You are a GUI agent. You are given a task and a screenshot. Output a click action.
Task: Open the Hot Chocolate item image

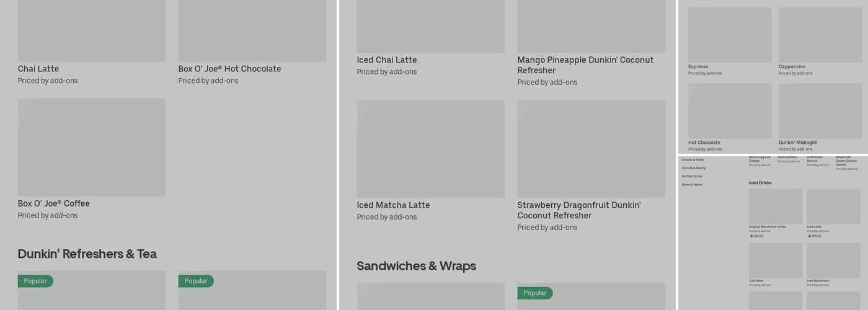730,111
